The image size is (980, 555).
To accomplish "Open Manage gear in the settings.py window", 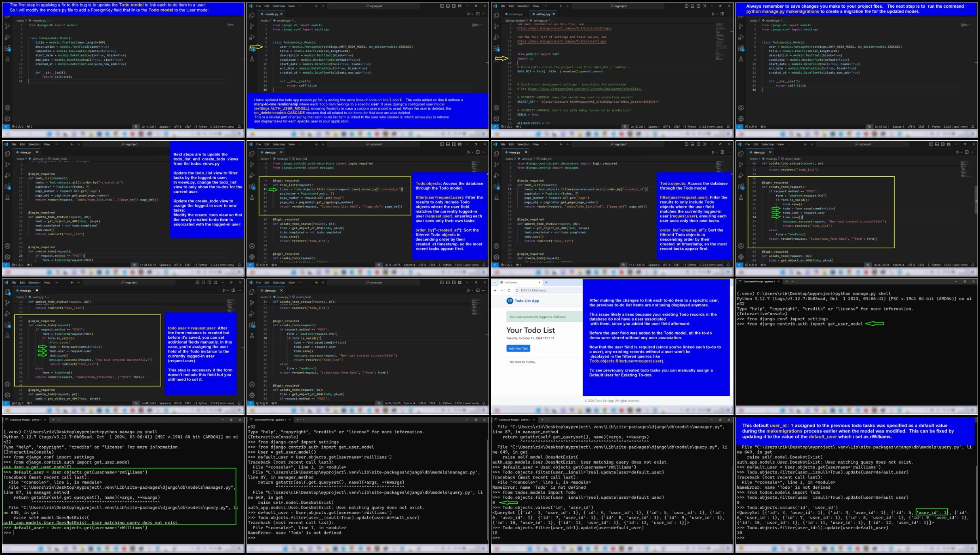I will coord(496,119).
